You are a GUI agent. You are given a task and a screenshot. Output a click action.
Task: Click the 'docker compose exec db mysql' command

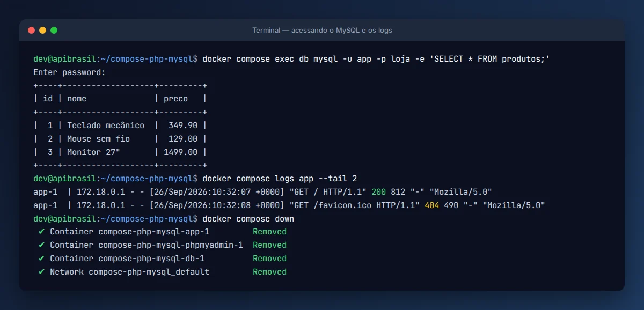point(270,58)
